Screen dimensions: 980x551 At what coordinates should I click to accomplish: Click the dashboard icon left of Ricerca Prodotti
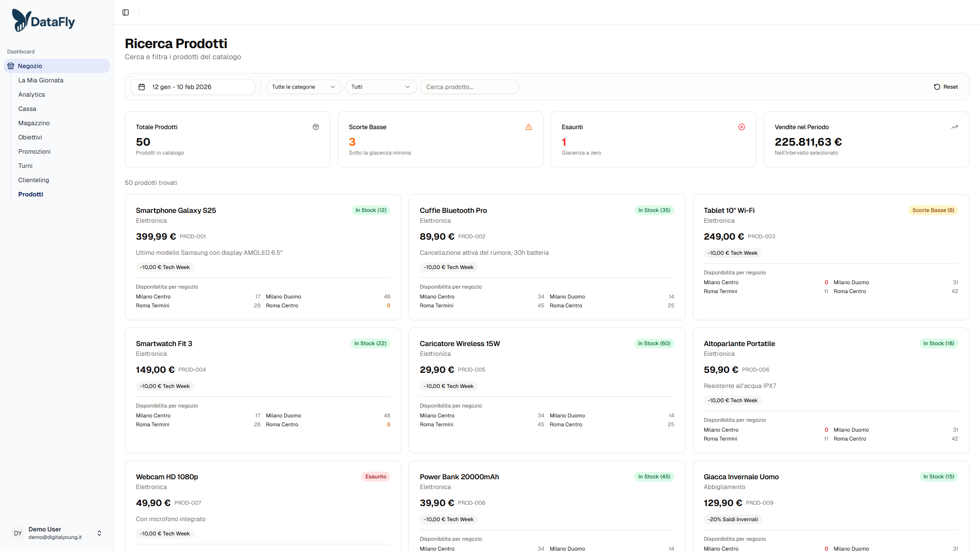click(x=125, y=12)
